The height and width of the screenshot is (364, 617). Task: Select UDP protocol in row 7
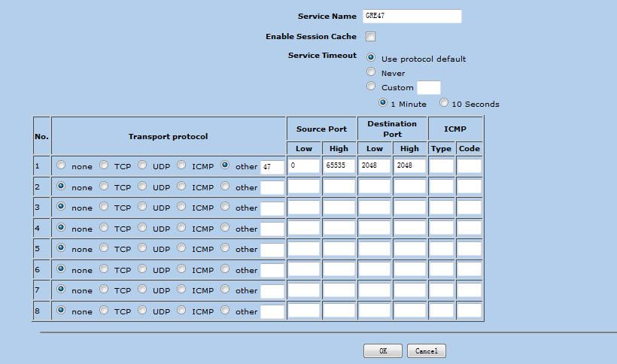pos(142,289)
